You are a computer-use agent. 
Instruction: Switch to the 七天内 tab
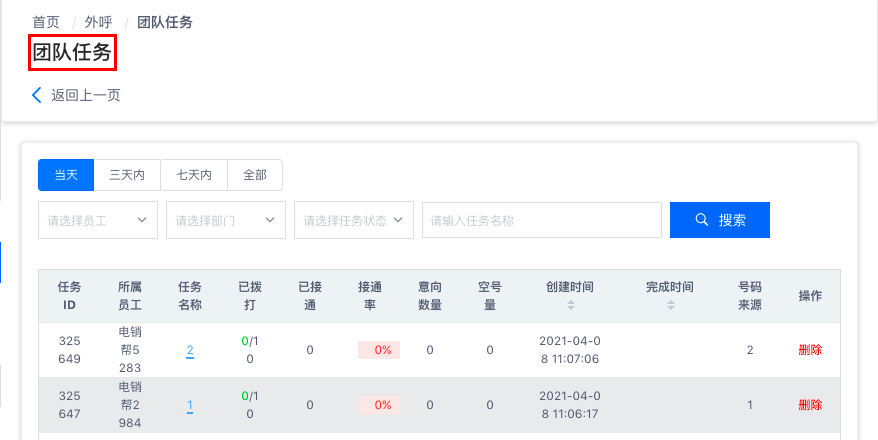[x=194, y=175]
